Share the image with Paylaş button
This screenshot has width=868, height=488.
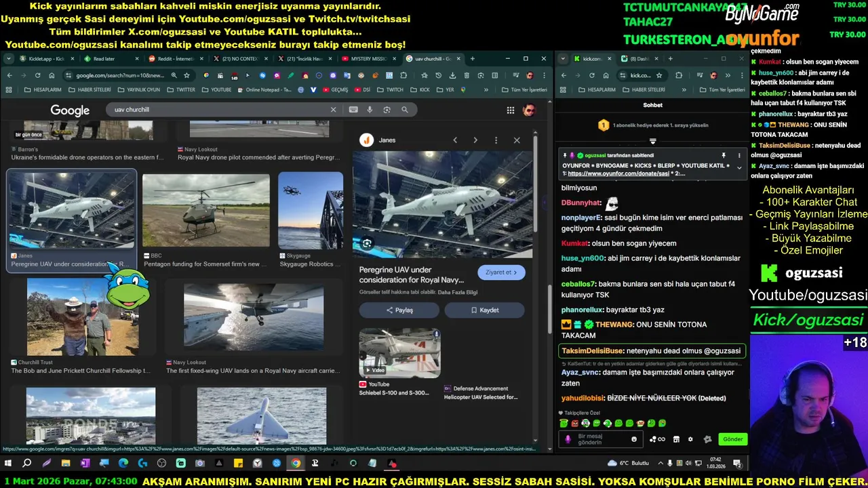[x=399, y=310]
